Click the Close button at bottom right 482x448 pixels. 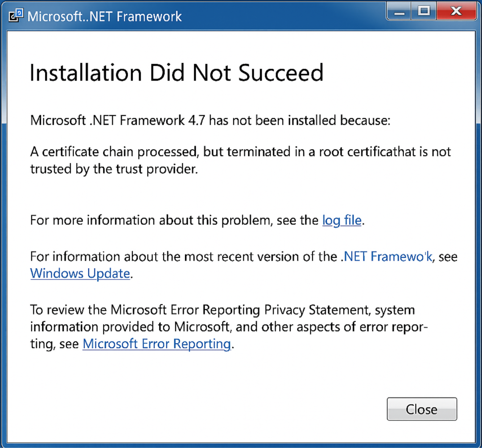(x=422, y=409)
